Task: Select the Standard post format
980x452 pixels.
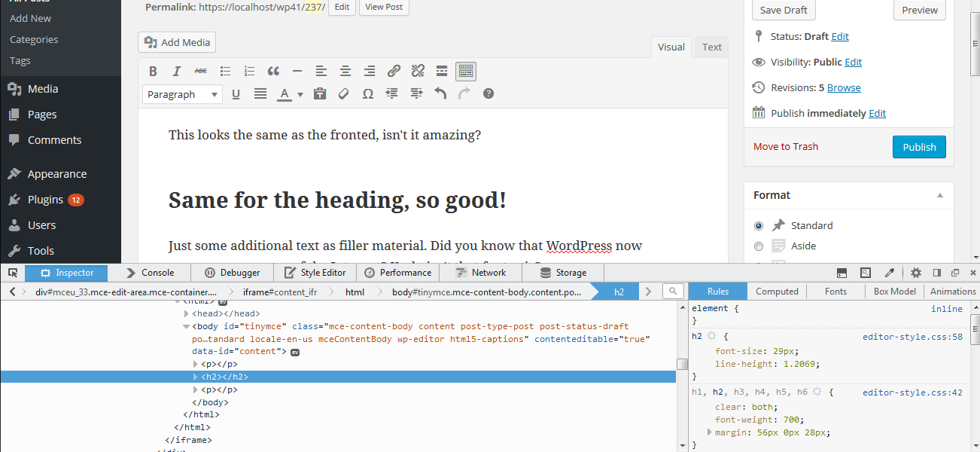Action: pyautogui.click(x=759, y=225)
